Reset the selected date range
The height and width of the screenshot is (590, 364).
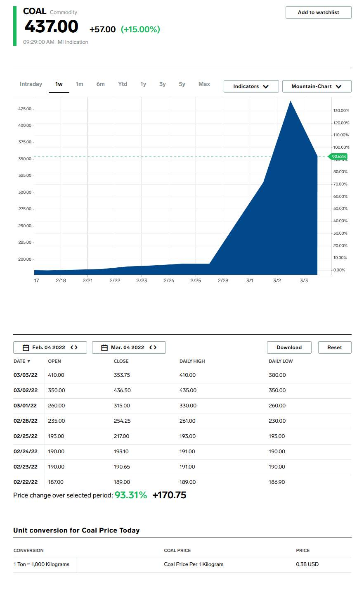point(334,347)
